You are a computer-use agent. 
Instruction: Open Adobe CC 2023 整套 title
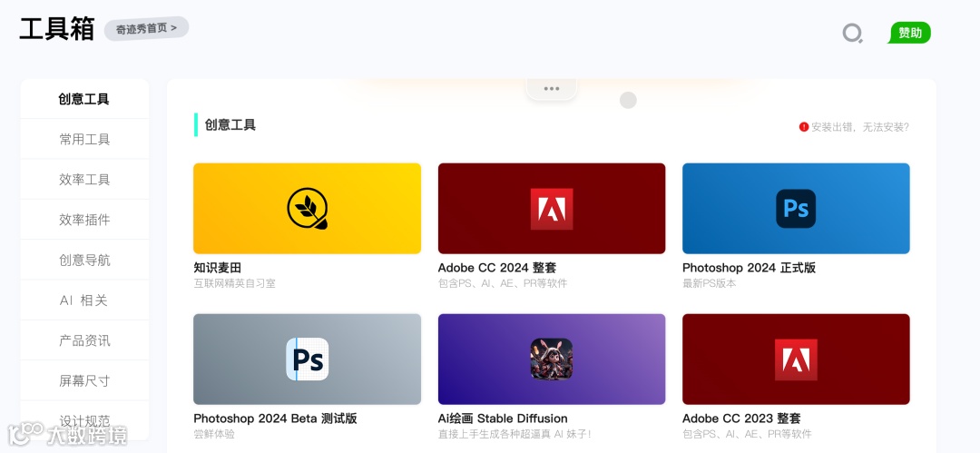point(741,419)
